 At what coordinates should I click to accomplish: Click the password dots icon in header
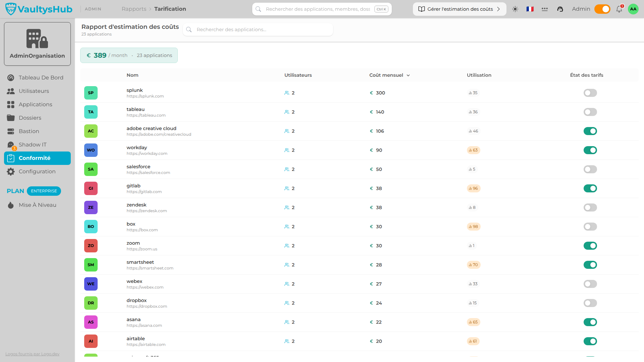[545, 9]
